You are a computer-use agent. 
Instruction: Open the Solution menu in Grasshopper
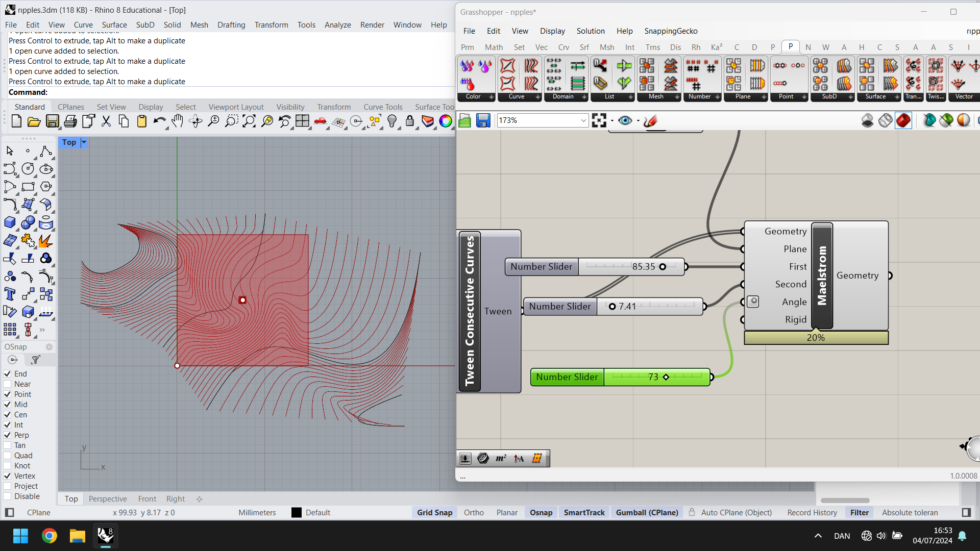coord(591,31)
